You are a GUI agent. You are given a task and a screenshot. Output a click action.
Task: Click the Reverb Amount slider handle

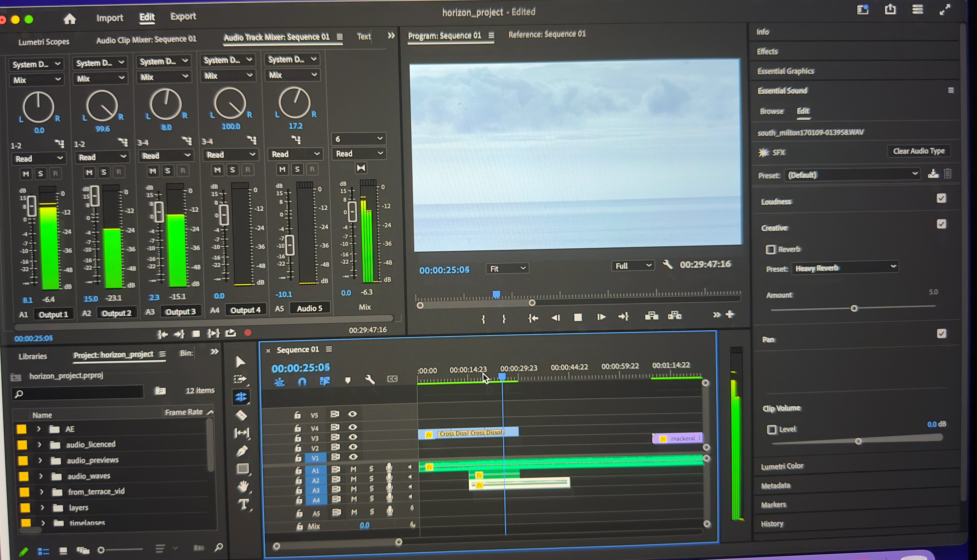[854, 309]
